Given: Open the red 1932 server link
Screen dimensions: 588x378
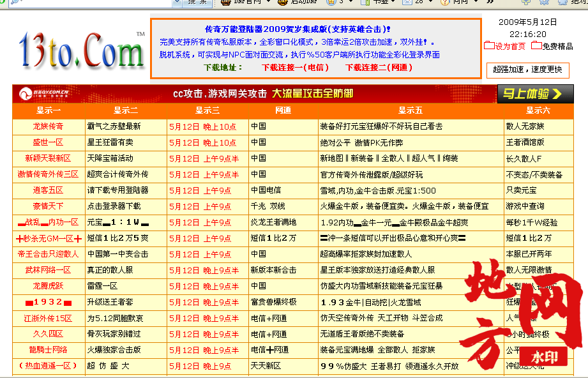Looking at the screenshot, I should (x=48, y=302).
